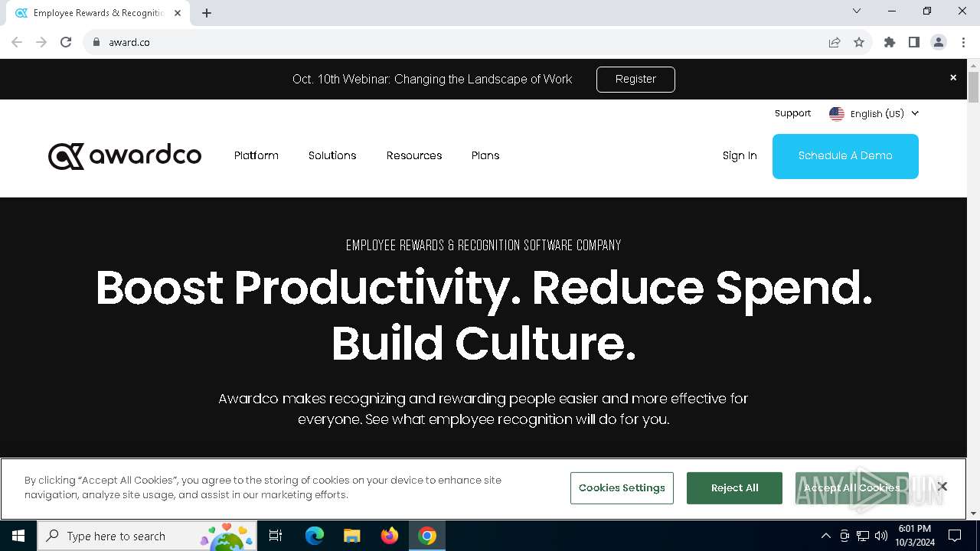Open the Chrome three-dot menu

[963, 42]
